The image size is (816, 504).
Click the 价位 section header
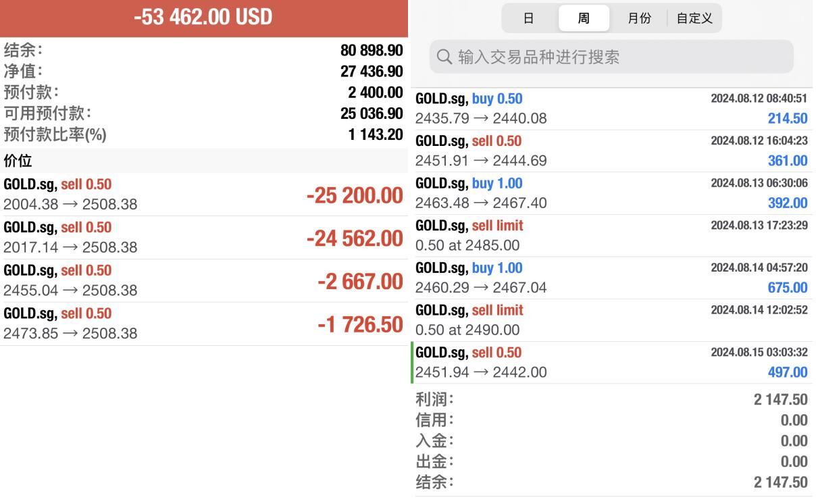(203, 161)
